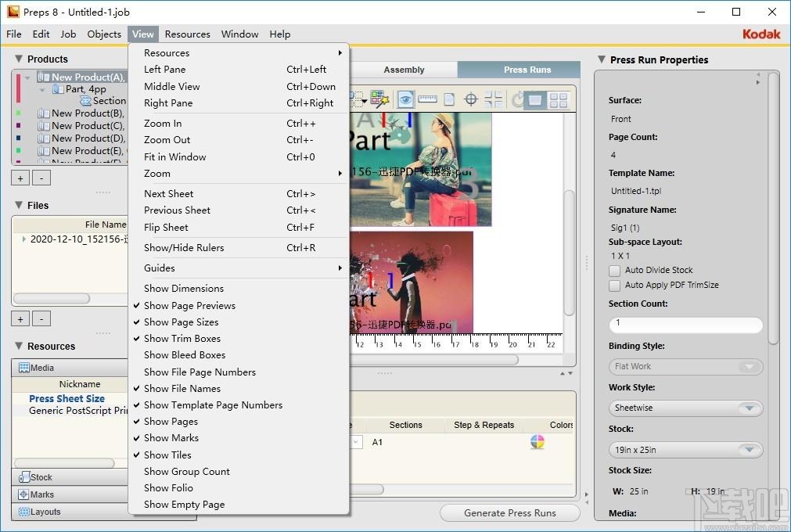Open the Objects menu
Image resolution: width=791 pixels, height=532 pixels.
104,34
